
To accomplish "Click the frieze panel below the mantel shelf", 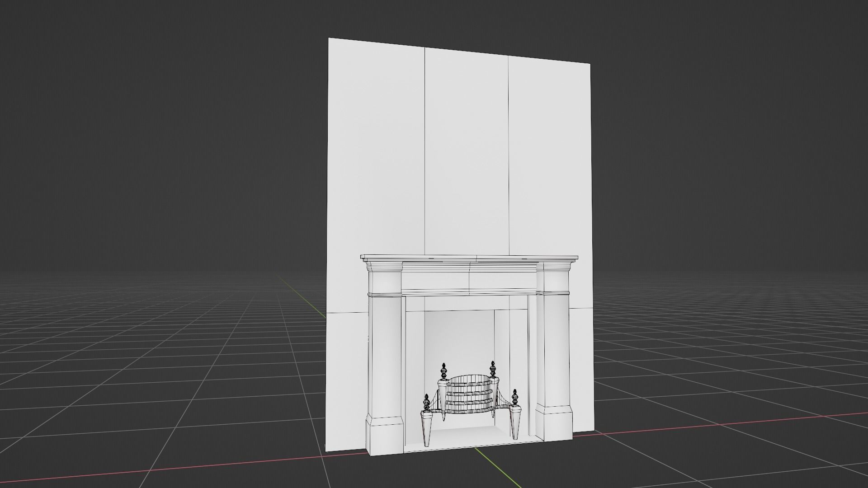I will [x=469, y=281].
